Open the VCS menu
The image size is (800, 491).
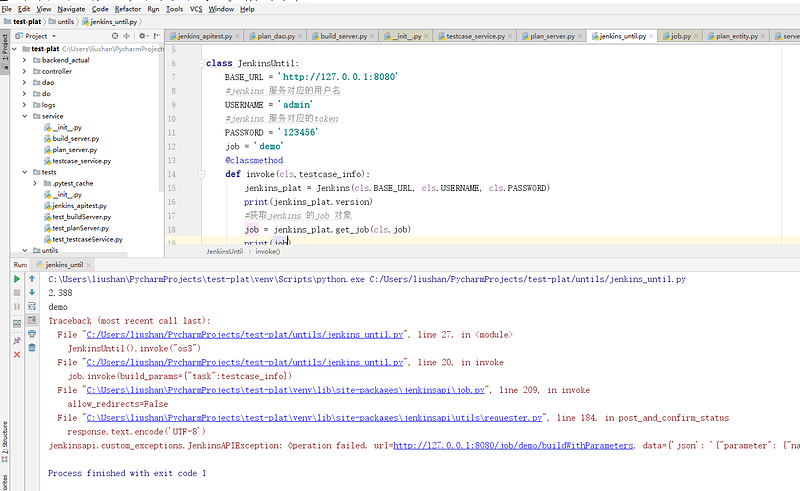tap(196, 9)
